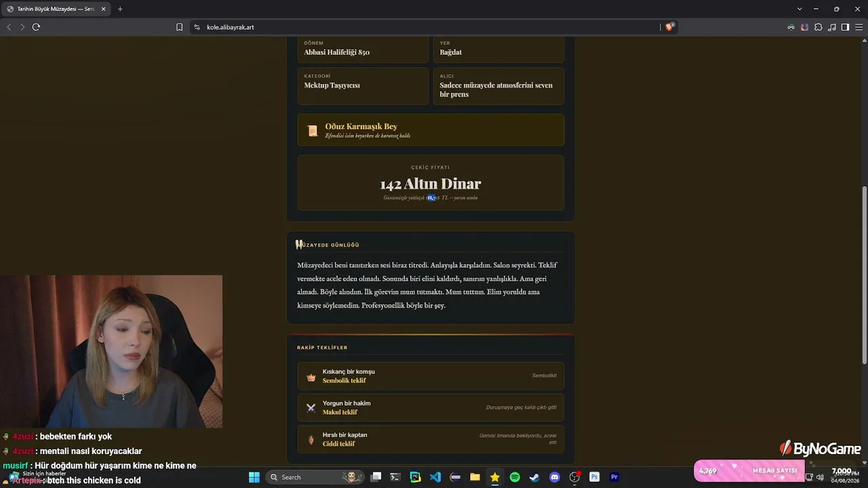Click the Makul teklif label

click(x=340, y=412)
